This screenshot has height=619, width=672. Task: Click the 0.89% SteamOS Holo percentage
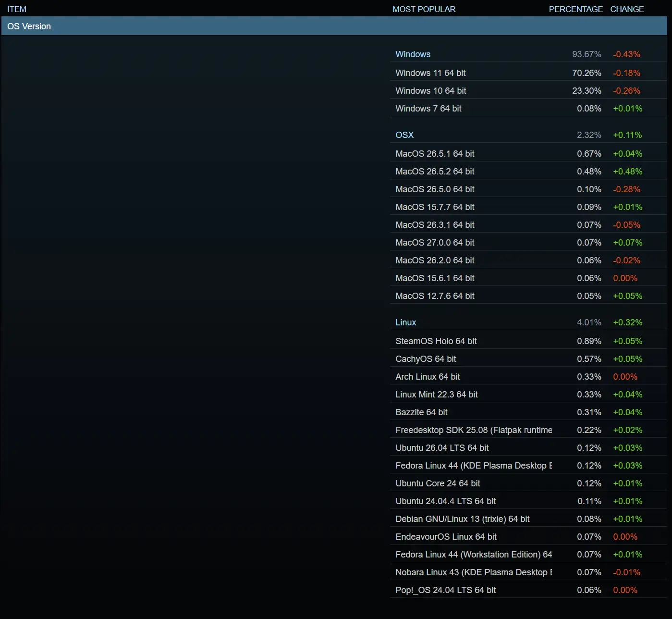click(x=589, y=341)
